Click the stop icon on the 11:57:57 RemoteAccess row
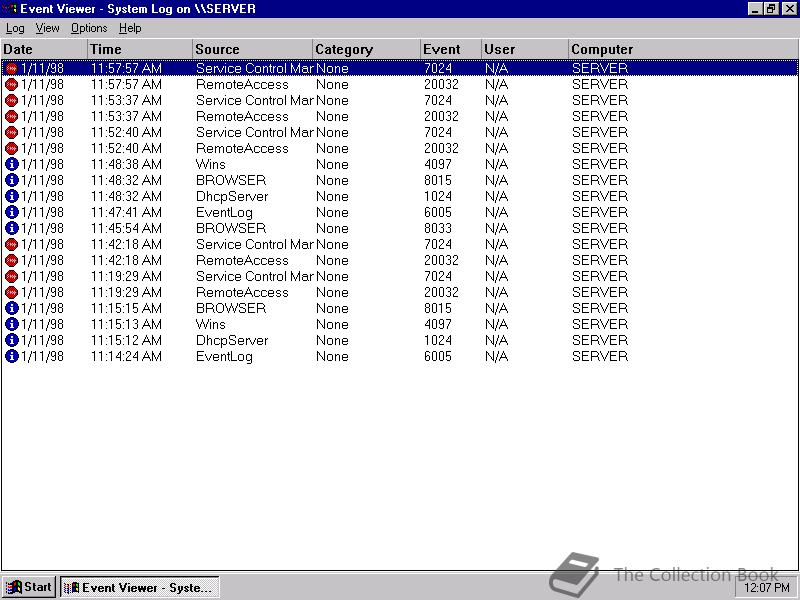This screenshot has height=600, width=800. [11, 84]
